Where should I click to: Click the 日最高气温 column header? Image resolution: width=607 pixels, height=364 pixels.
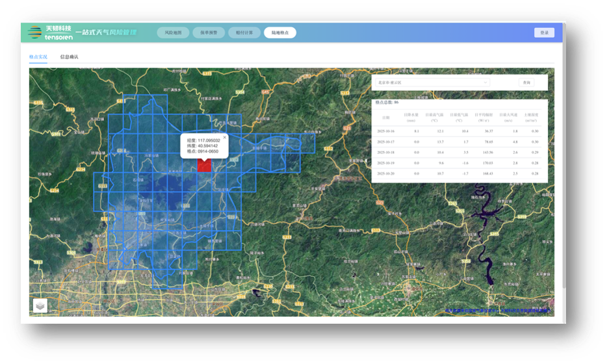tap(435, 117)
